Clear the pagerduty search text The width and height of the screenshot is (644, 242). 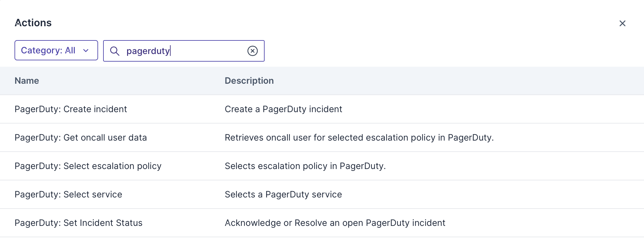pyautogui.click(x=253, y=51)
